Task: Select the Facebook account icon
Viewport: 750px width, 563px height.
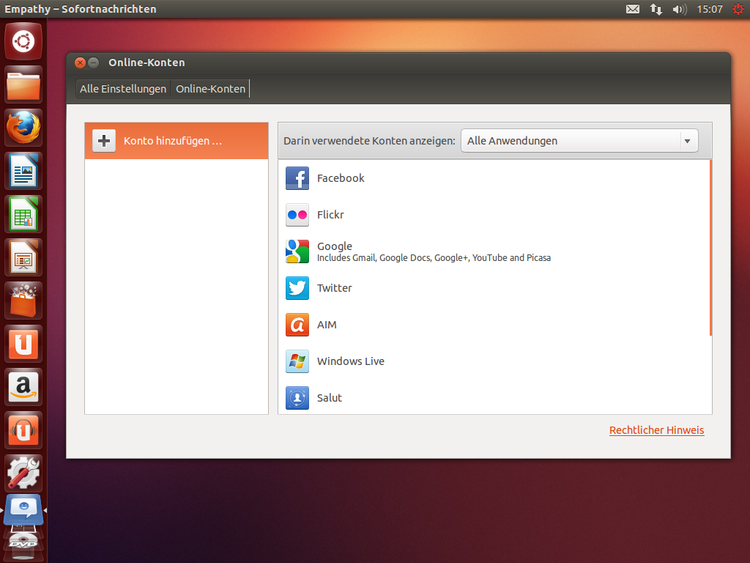Action: pos(297,178)
